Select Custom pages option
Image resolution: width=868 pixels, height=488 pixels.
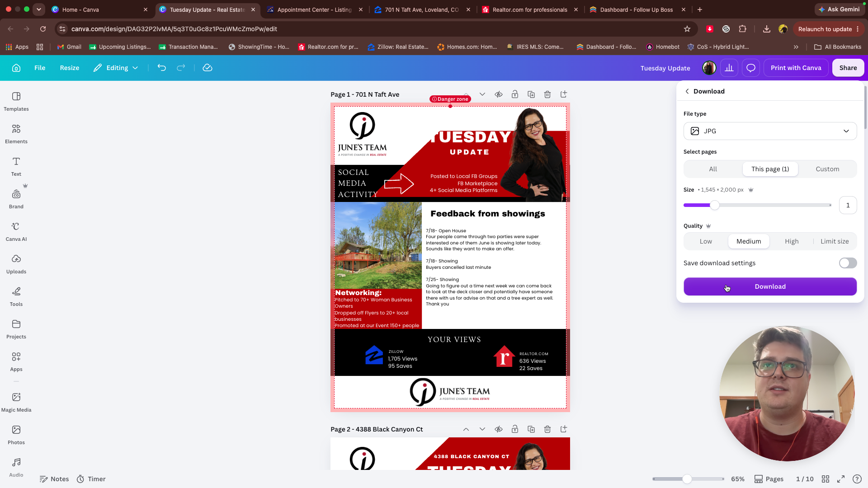827,169
